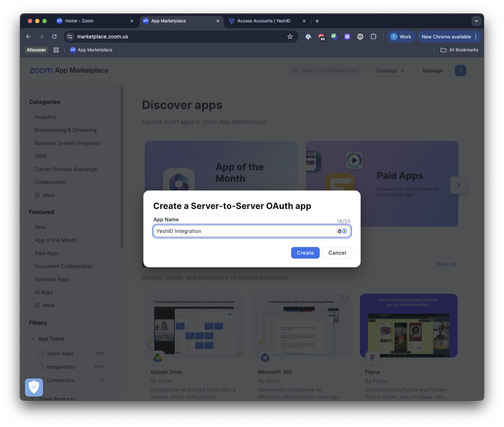Open the Chrome extensions puzzle icon
The image size is (504, 427).
pos(373,37)
